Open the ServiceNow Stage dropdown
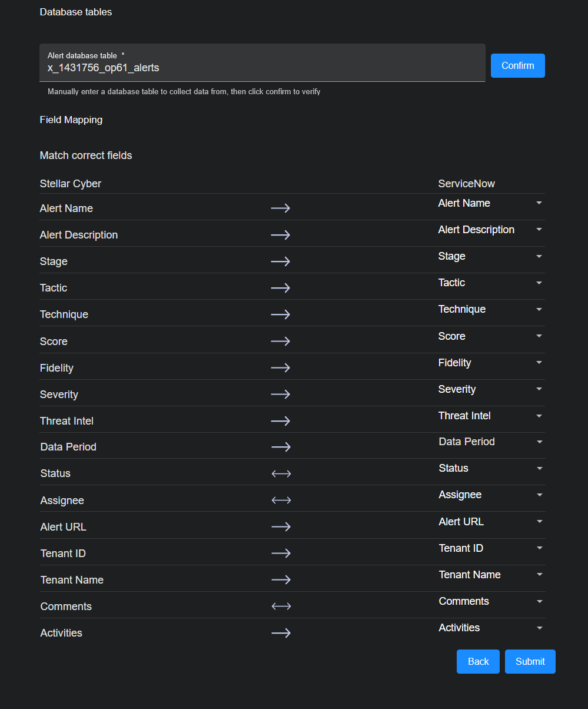The image size is (588, 709). point(491,256)
